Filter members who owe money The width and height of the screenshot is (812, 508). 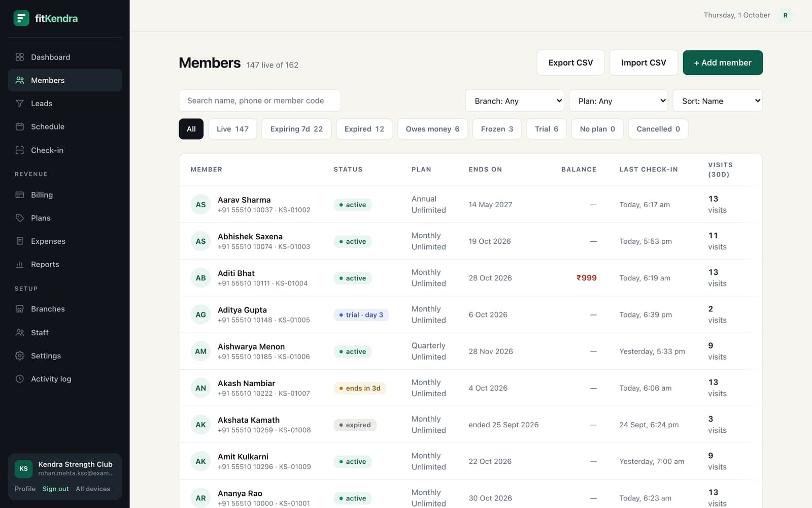[x=432, y=129]
